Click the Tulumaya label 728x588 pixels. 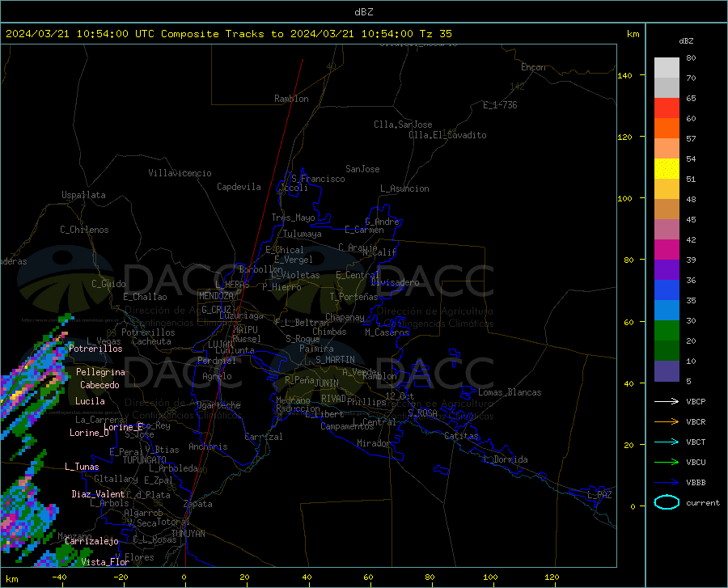click(x=303, y=234)
